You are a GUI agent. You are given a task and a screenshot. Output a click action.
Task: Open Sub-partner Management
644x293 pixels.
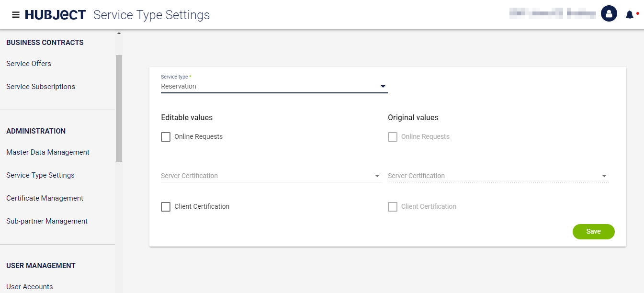[47, 221]
